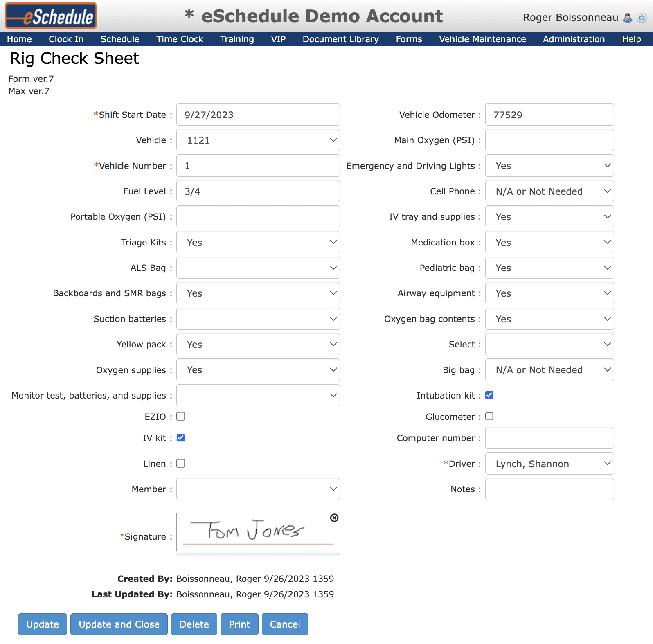Click the power logout icon

(x=642, y=18)
